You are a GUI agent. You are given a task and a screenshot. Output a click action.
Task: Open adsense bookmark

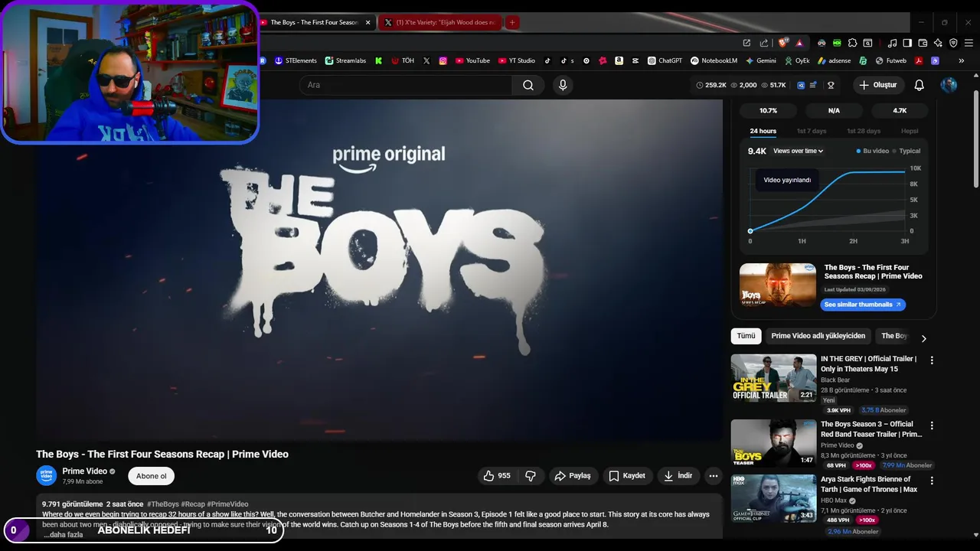[x=834, y=60]
